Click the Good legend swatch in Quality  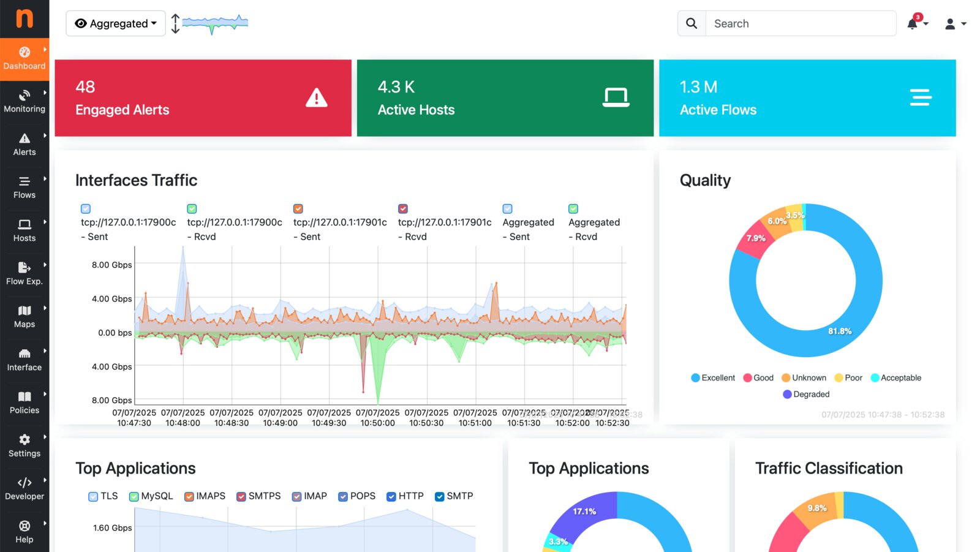pos(747,378)
